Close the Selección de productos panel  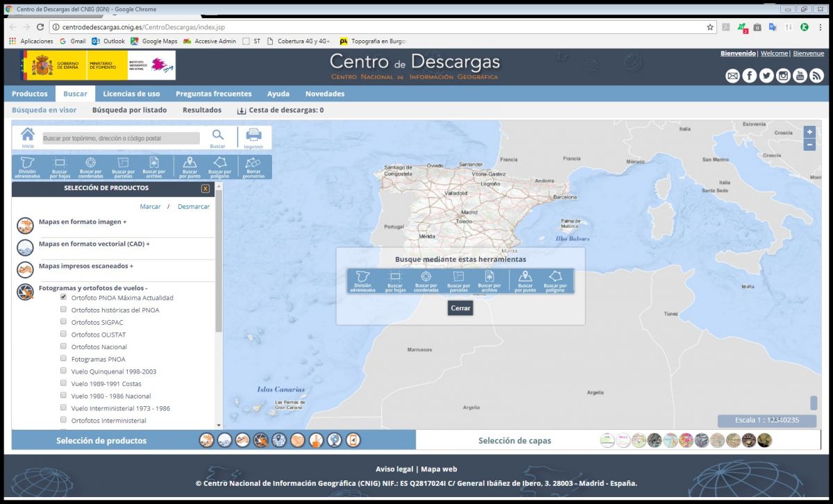pos(205,188)
